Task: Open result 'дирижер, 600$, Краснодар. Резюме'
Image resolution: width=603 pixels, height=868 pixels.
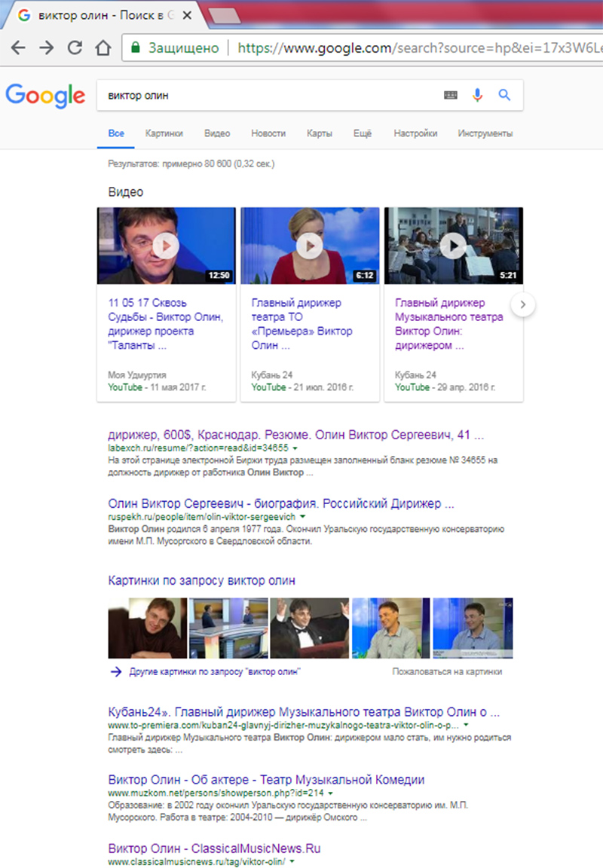Action: (295, 435)
